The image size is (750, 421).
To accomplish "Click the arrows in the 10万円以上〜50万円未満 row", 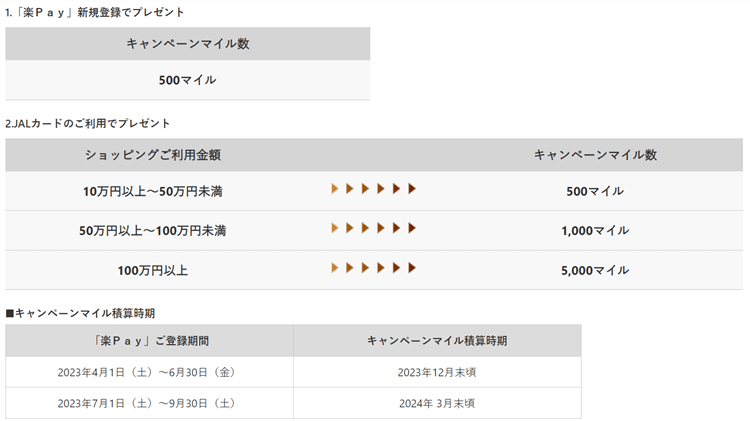I will 373,189.
